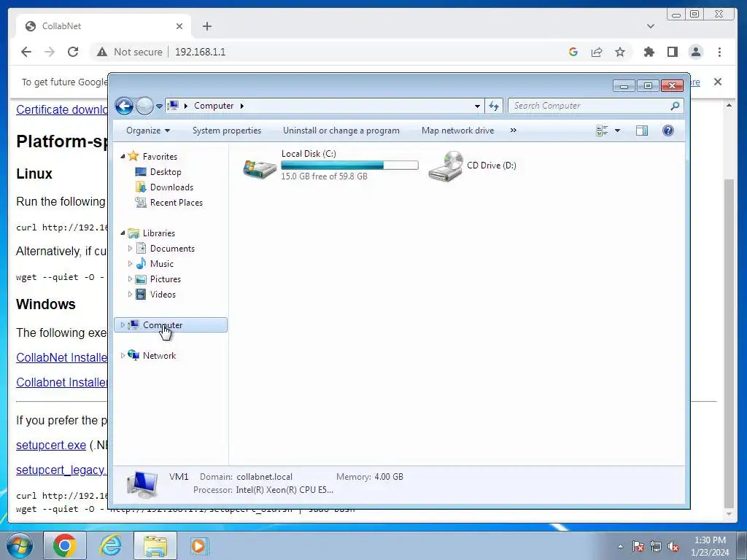
Task: Toggle Chrome side panel icon
Action: [x=672, y=52]
